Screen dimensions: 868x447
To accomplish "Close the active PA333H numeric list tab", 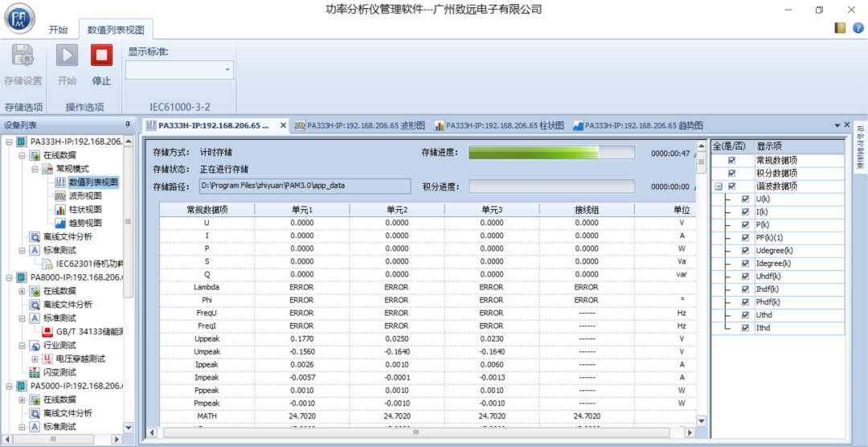I will point(283,125).
